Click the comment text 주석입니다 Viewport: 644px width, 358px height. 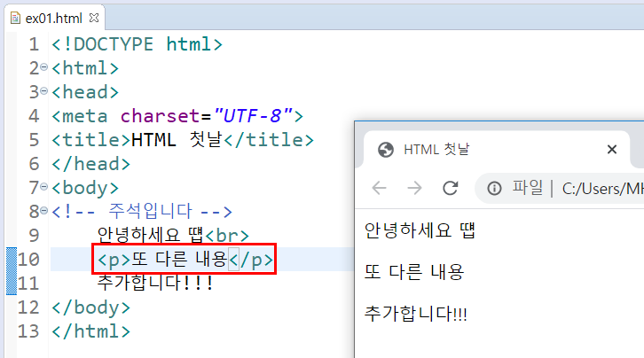click(x=150, y=211)
